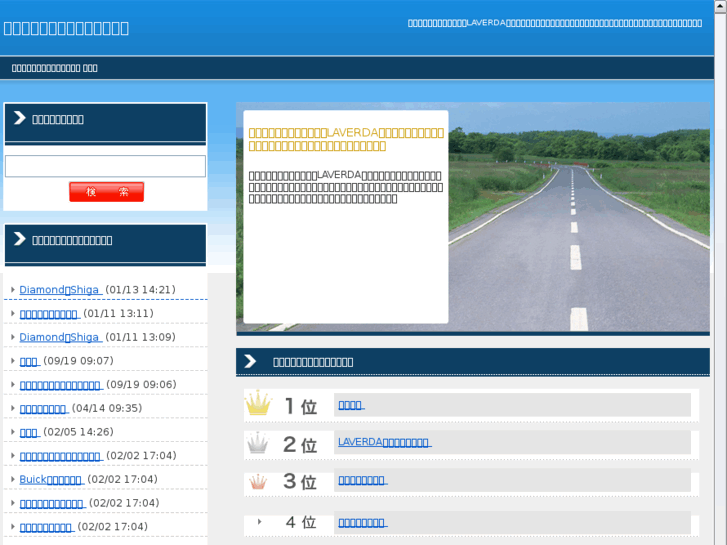Click triangle bullet beside the 01/13 14:21 entry
The width and height of the screenshot is (727, 545).
tap(13, 290)
